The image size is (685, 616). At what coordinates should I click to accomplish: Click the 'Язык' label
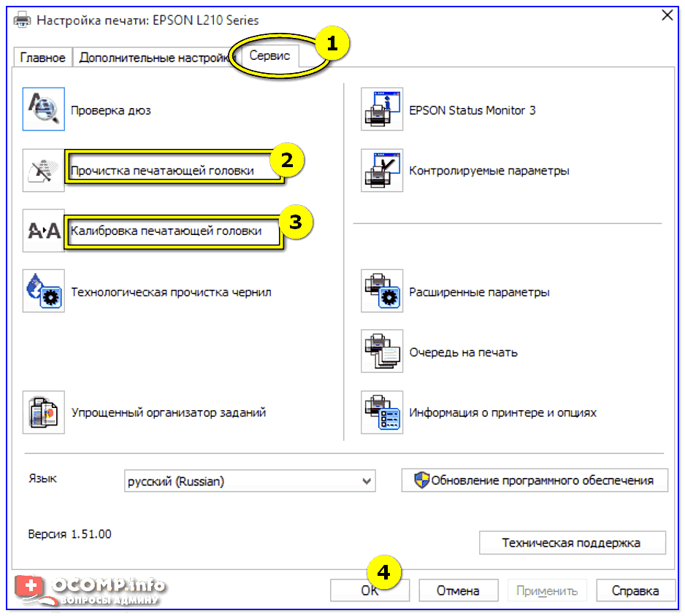(43, 479)
